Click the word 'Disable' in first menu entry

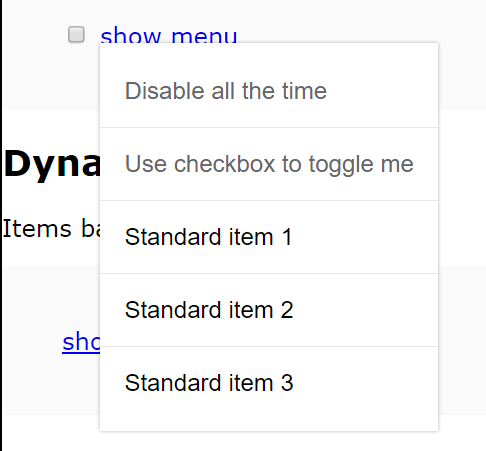point(164,91)
